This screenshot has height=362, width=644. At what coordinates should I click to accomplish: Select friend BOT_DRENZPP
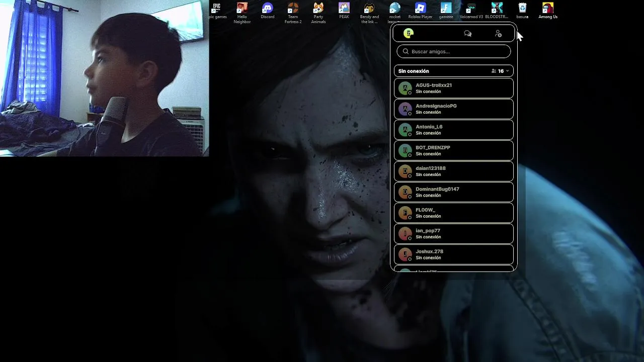click(x=454, y=150)
